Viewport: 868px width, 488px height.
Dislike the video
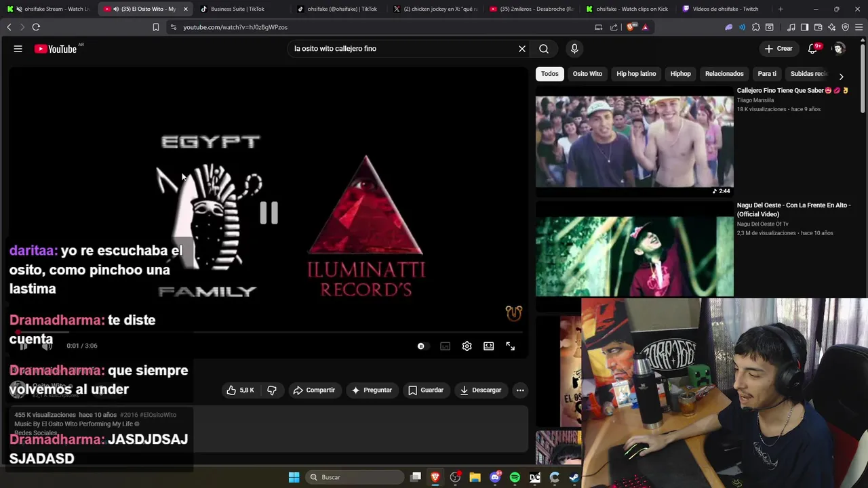tap(272, 390)
